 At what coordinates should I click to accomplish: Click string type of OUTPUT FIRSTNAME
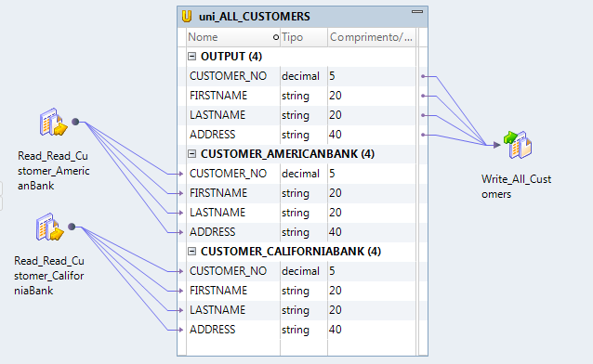coord(296,96)
